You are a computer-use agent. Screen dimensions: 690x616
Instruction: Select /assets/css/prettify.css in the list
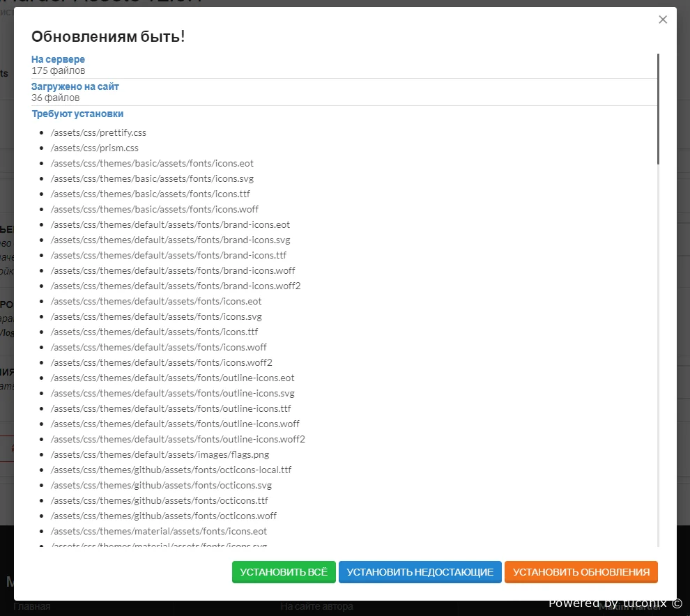[x=98, y=132]
